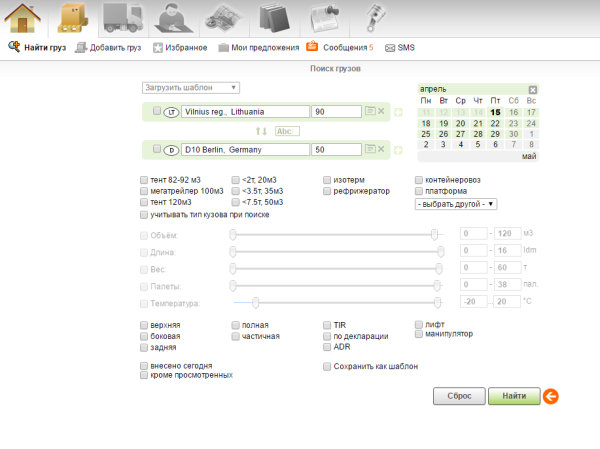Click orange arrow beside Найти button
This screenshot has height=449, width=600.
550,396
